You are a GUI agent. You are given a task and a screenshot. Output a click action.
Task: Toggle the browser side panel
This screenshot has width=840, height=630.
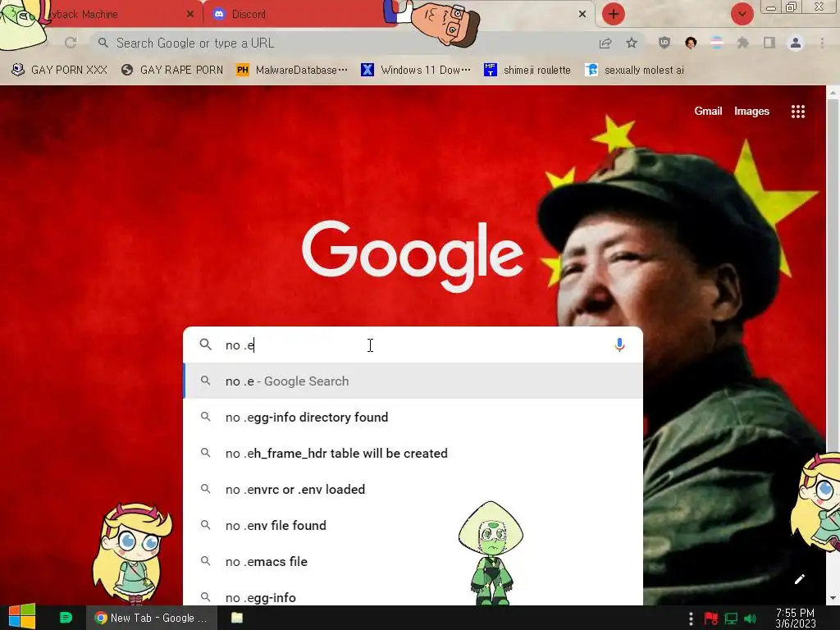[x=769, y=43]
